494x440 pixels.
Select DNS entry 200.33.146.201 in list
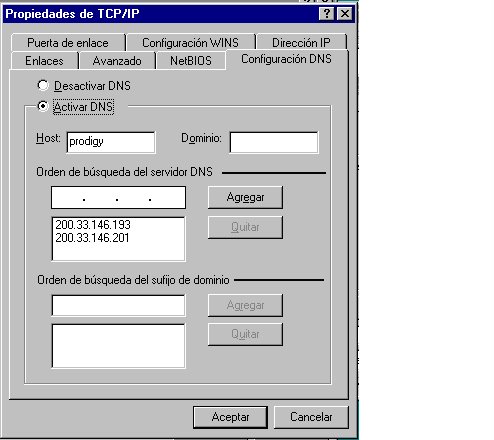click(x=92, y=238)
